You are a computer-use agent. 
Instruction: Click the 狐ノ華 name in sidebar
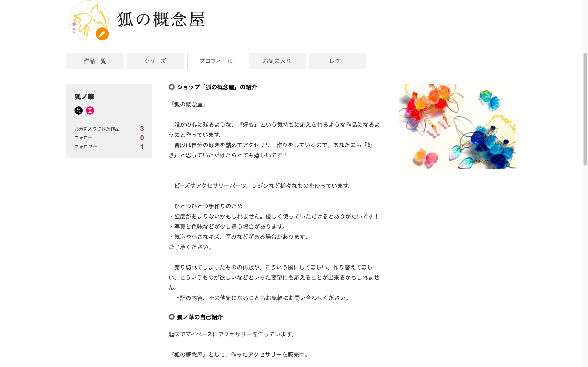[x=84, y=97]
